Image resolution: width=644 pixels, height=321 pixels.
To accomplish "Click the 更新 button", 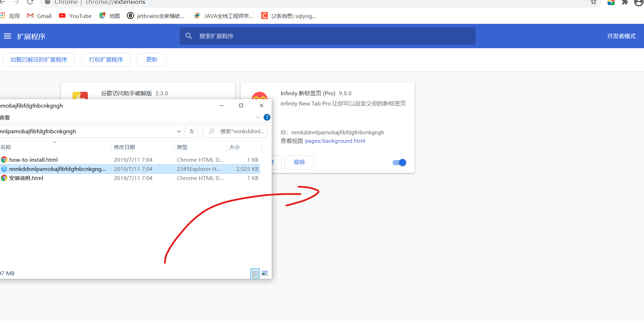I will 152,59.
